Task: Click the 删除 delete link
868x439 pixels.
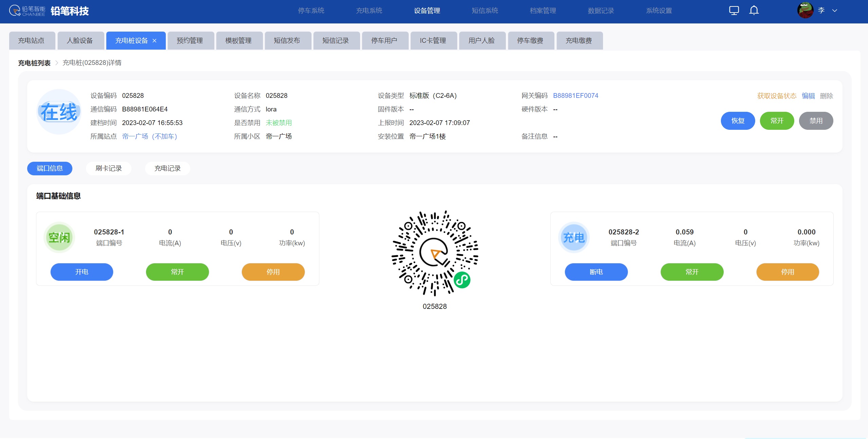Action: [x=826, y=96]
